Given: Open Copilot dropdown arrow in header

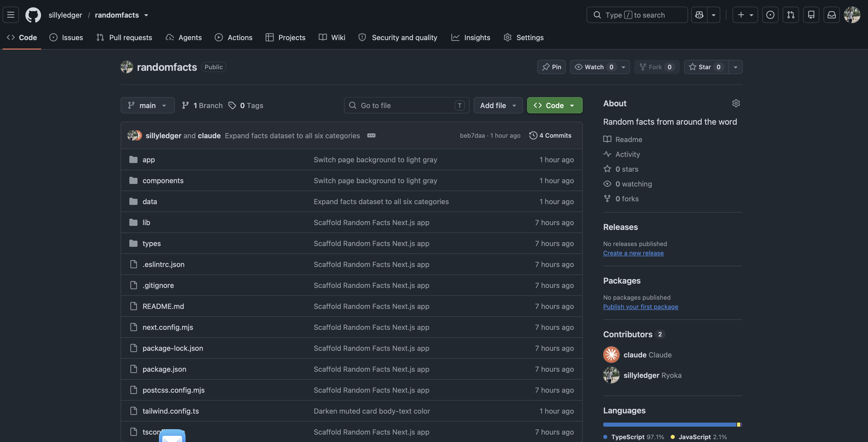Looking at the screenshot, I should [x=713, y=15].
